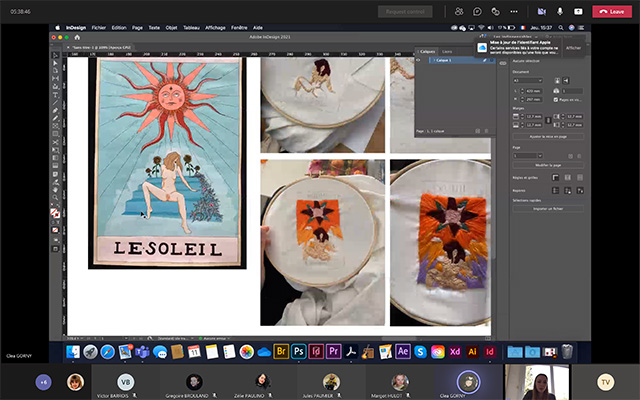Click Ajuster la mise en page button
Image resolution: width=640 pixels, height=400 pixels.
pos(548,137)
